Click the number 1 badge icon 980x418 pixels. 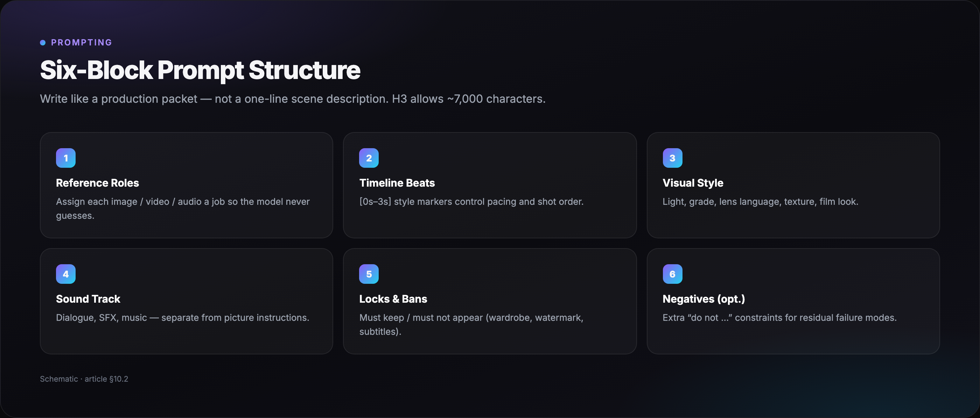[66, 158]
